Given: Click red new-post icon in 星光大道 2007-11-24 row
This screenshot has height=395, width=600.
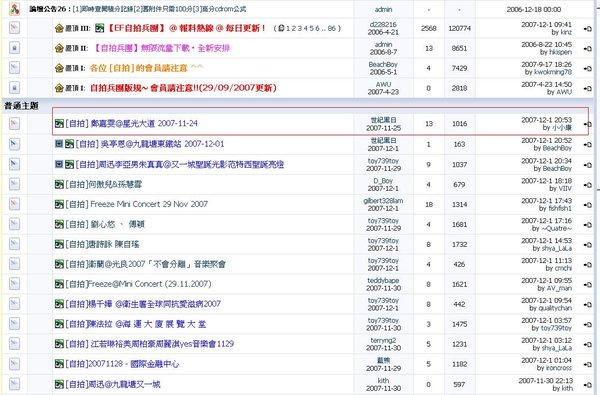Looking at the screenshot, I should [x=15, y=123].
